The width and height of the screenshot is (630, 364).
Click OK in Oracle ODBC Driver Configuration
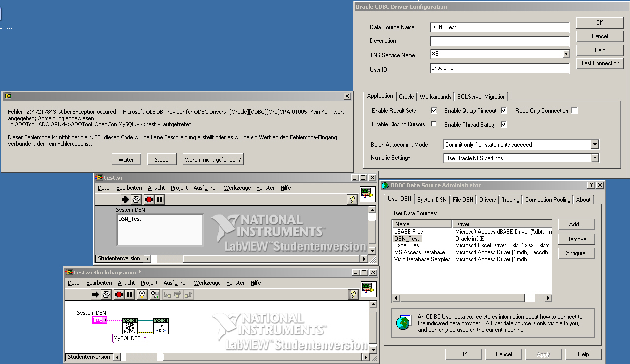(600, 23)
